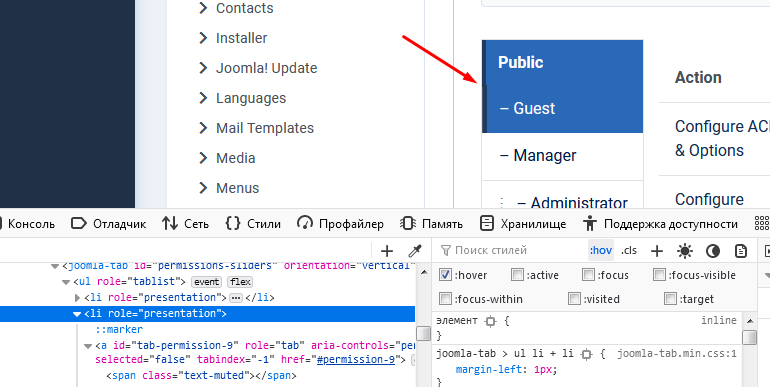Collapse the a#tab-permission-9 node twisty
The width and height of the screenshot is (770, 387).
pos(88,346)
